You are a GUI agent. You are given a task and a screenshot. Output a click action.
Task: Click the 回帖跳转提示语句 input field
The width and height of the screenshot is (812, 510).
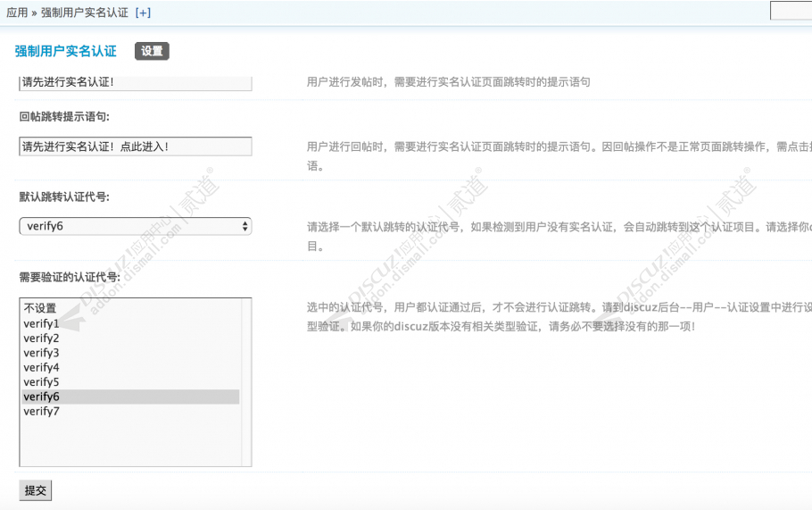135,146
